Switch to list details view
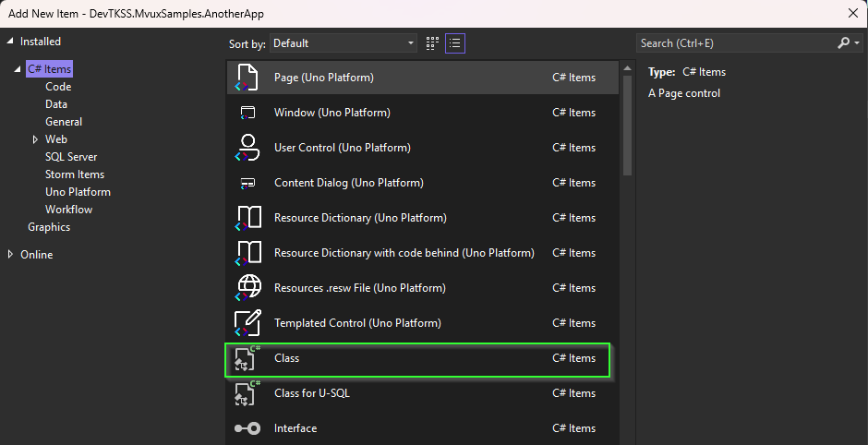This screenshot has height=445, width=868. tap(454, 43)
